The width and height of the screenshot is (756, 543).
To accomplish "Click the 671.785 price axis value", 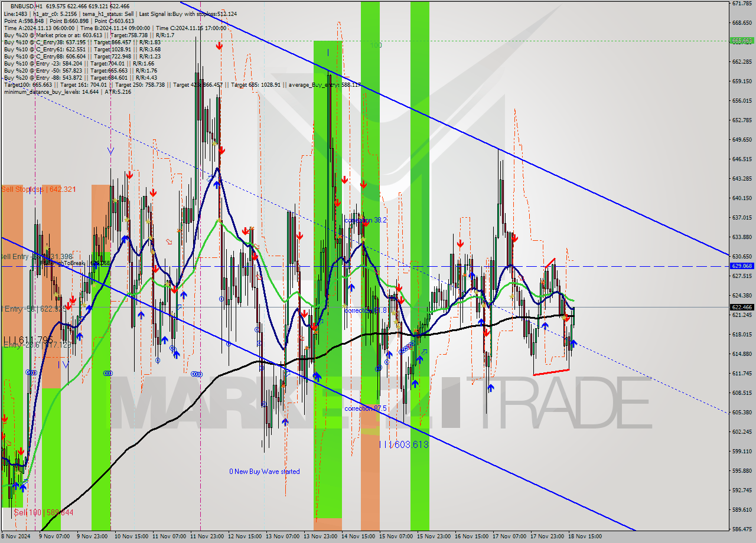I will point(742,4).
